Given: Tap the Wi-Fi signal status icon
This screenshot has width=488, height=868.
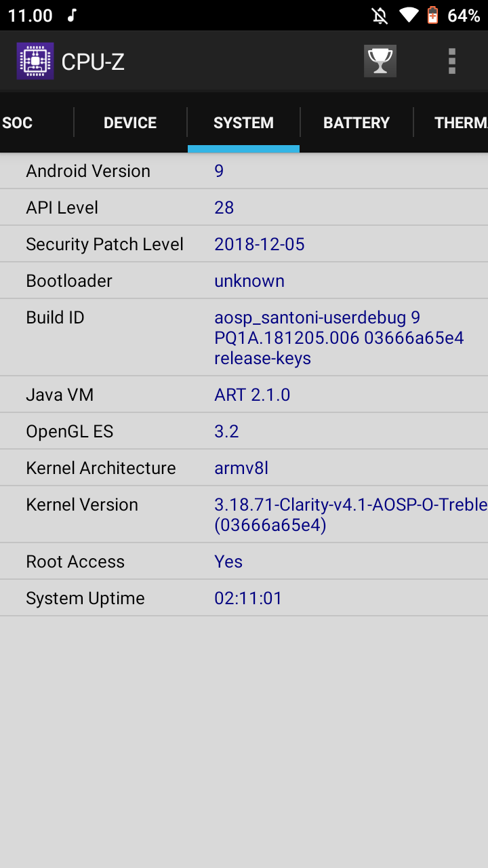Looking at the screenshot, I should [409, 16].
